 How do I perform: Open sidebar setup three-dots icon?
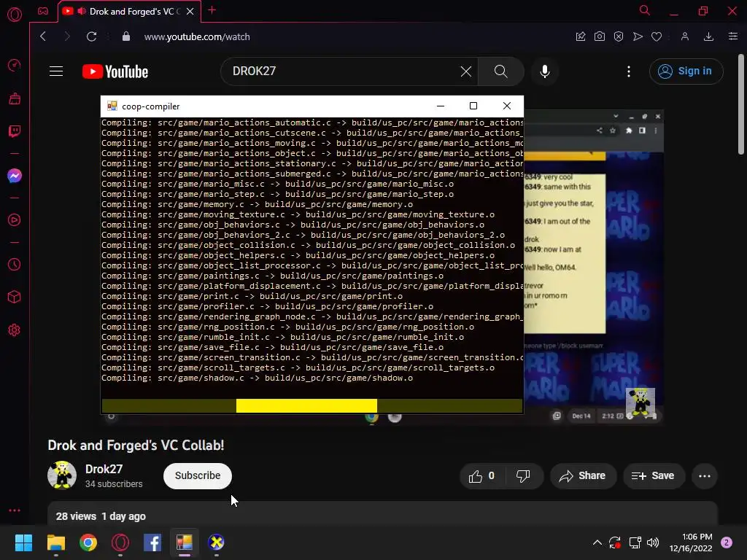[x=15, y=510]
